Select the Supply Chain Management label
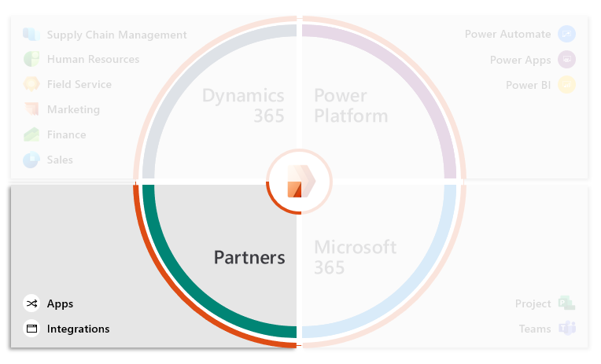The image size is (601, 364). [117, 35]
